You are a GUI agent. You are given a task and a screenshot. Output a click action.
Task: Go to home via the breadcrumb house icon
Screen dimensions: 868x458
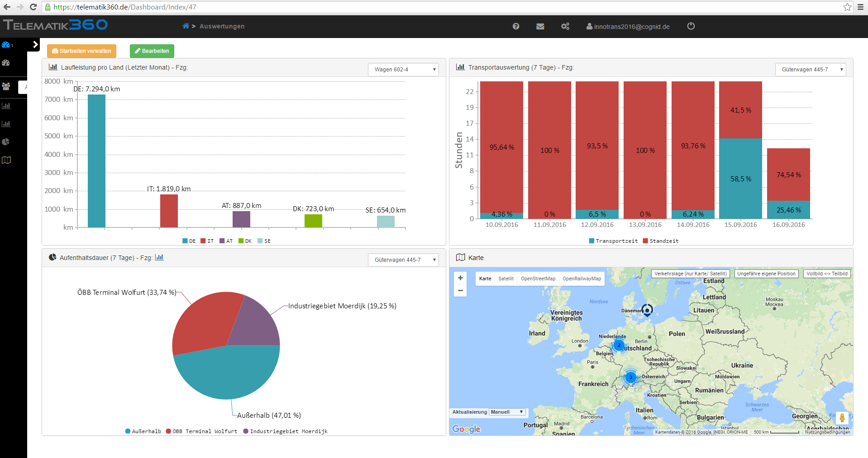coord(186,26)
